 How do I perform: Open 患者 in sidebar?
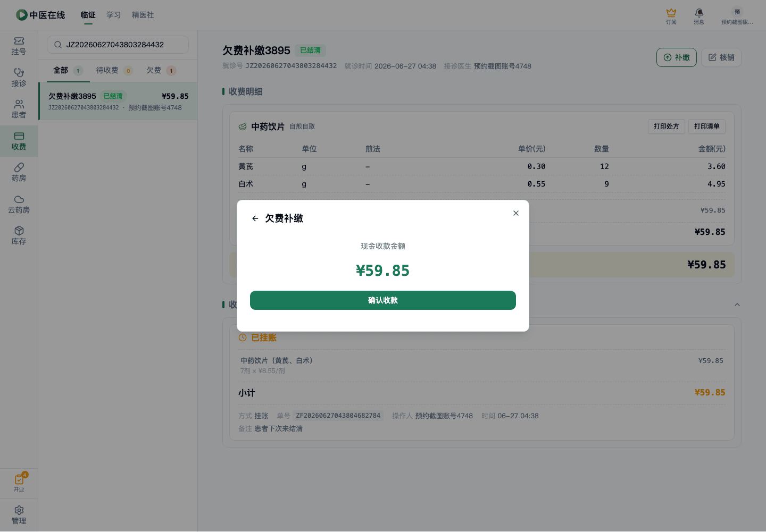pyautogui.click(x=19, y=109)
